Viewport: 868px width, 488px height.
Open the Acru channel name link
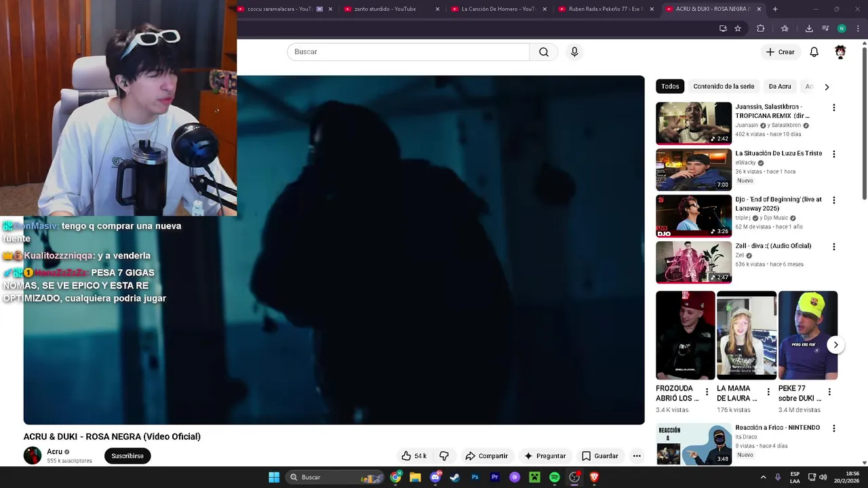[x=54, y=451]
